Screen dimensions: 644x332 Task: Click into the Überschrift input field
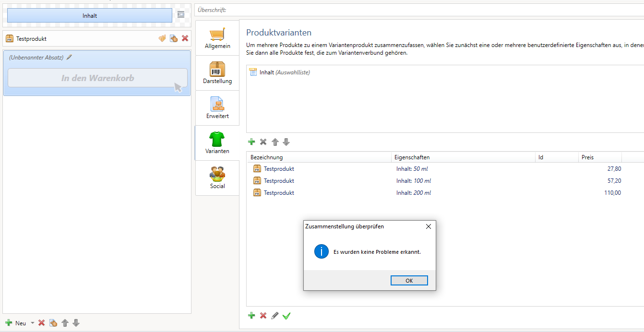419,10
